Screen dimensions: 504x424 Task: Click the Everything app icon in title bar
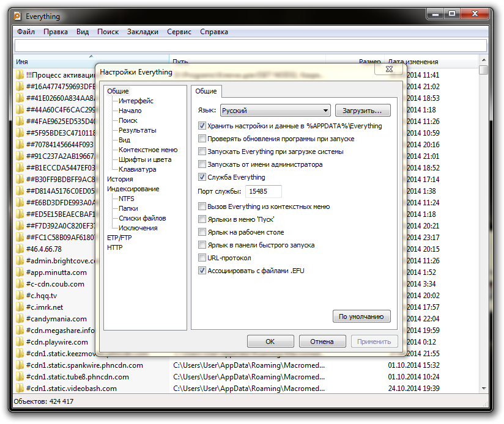coord(17,16)
